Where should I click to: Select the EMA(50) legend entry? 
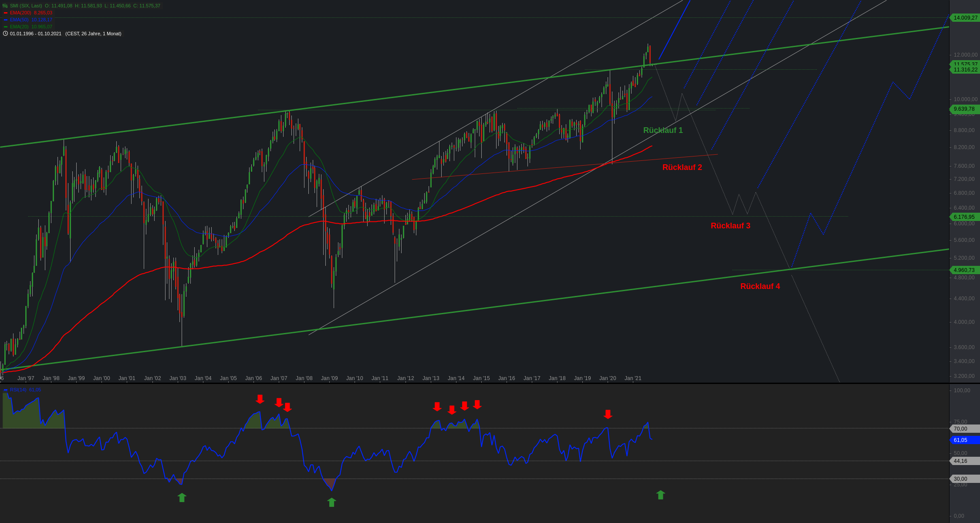point(19,20)
